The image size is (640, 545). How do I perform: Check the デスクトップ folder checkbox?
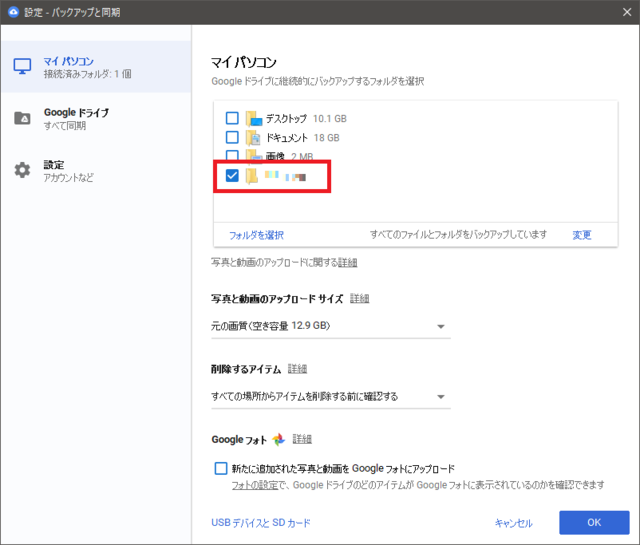(232, 118)
